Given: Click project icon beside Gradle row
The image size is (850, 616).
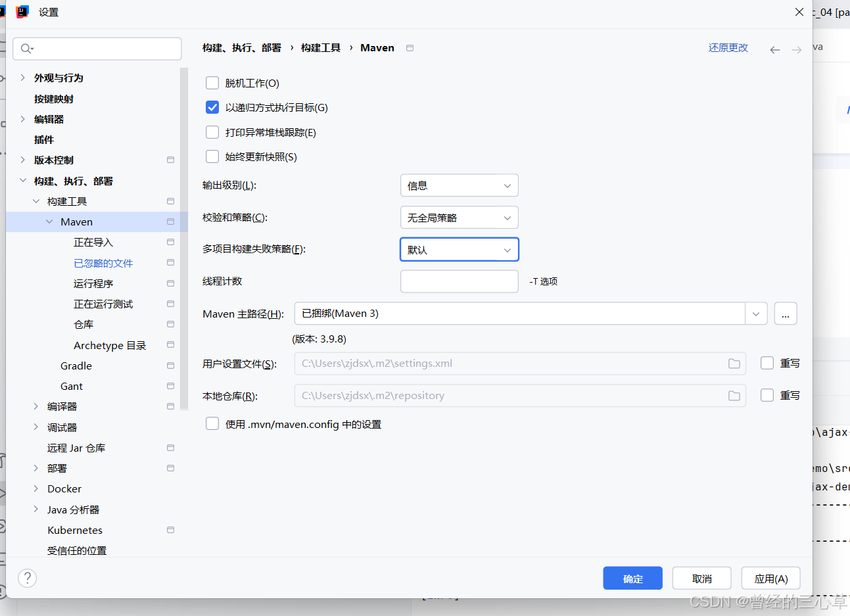Looking at the screenshot, I should (171, 366).
